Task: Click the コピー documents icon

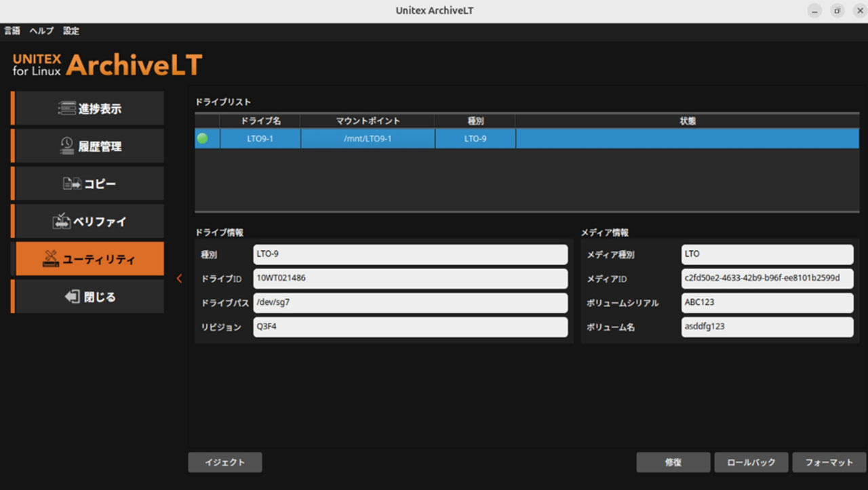Action: click(x=72, y=184)
